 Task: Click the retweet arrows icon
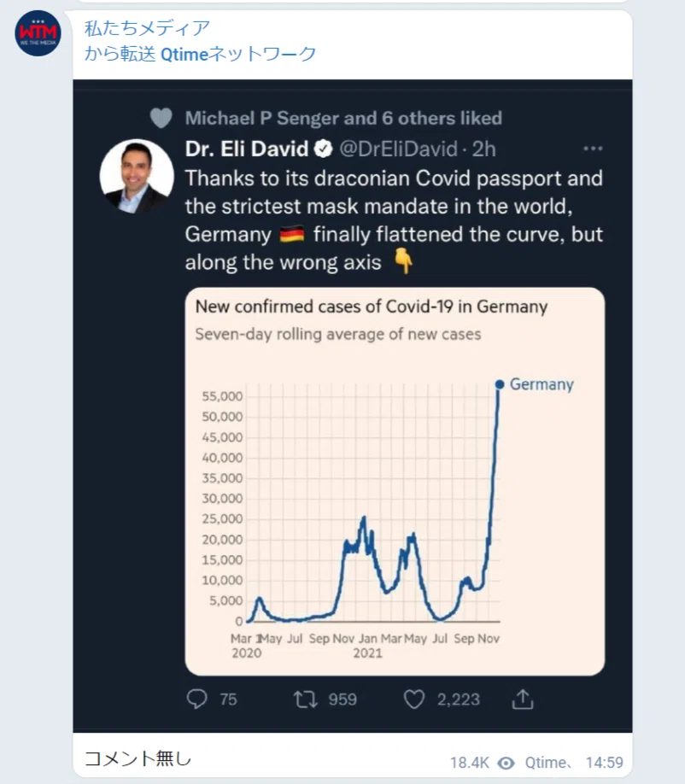[x=305, y=699]
